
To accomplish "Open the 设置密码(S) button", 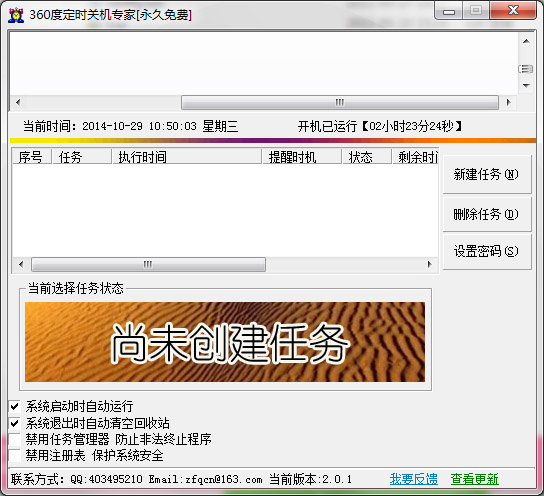I will pos(486,251).
